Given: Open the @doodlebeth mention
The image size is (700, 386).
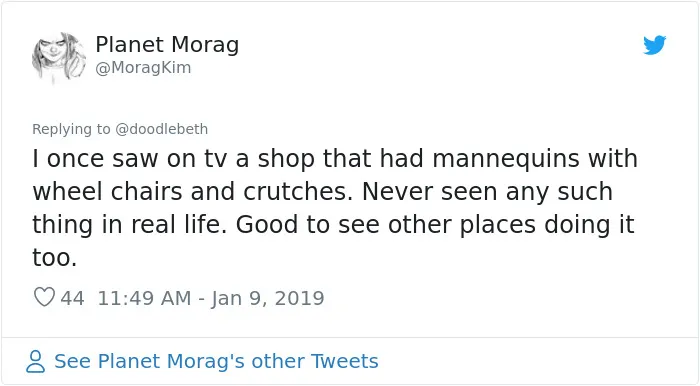Looking at the screenshot, I should (162, 129).
